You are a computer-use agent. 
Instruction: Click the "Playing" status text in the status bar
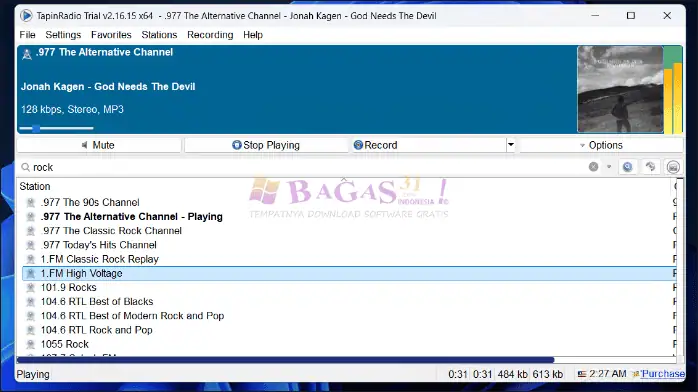33,375
